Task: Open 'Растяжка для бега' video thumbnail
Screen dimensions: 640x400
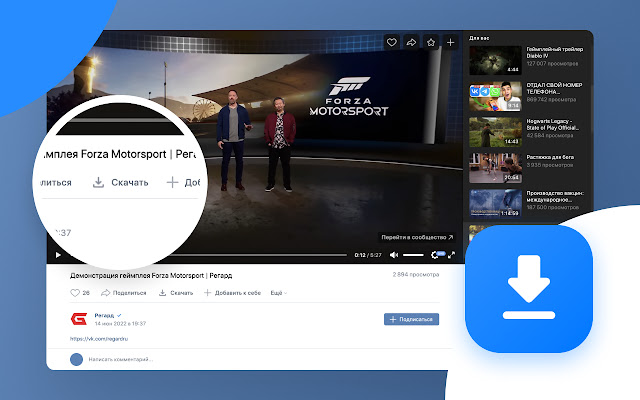Action: click(x=495, y=168)
